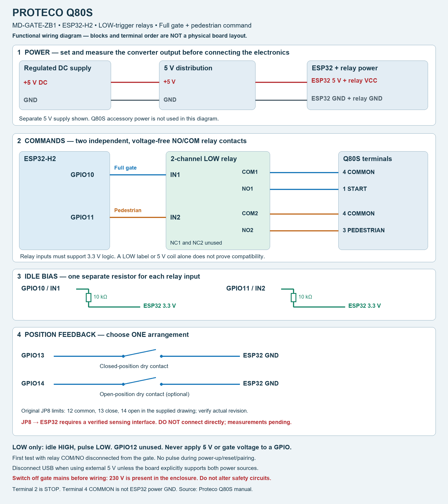Click "ESP32 3.3 V" on the GPIO10 / IN1 bias

pyautogui.click(x=159, y=306)
